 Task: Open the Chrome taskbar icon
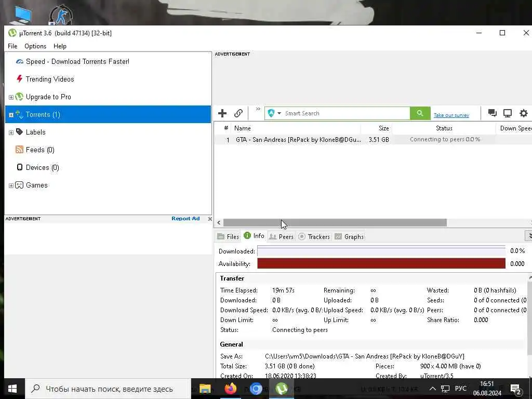pyautogui.click(x=256, y=389)
